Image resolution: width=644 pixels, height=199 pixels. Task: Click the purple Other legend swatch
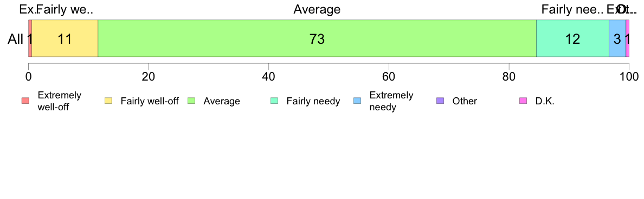[440, 101]
